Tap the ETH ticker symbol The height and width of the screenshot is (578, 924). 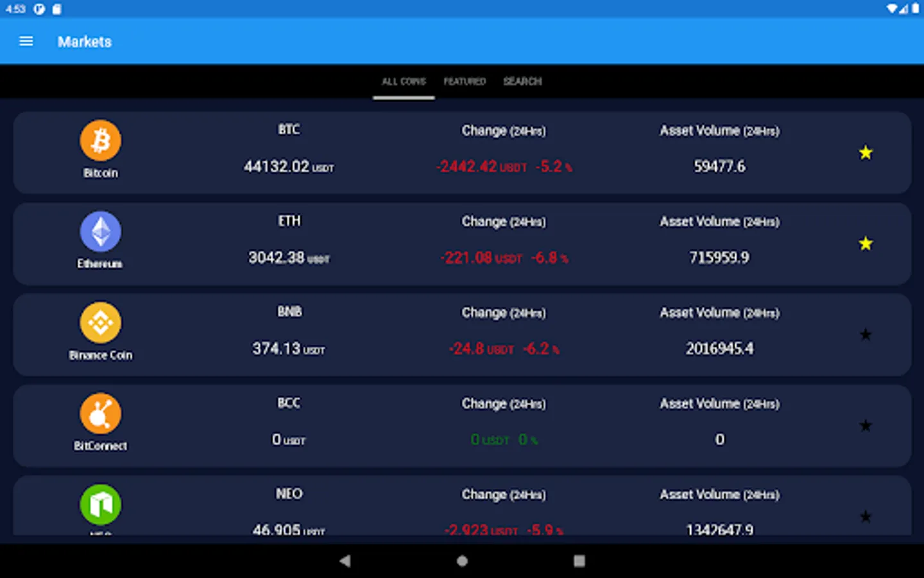(x=289, y=221)
